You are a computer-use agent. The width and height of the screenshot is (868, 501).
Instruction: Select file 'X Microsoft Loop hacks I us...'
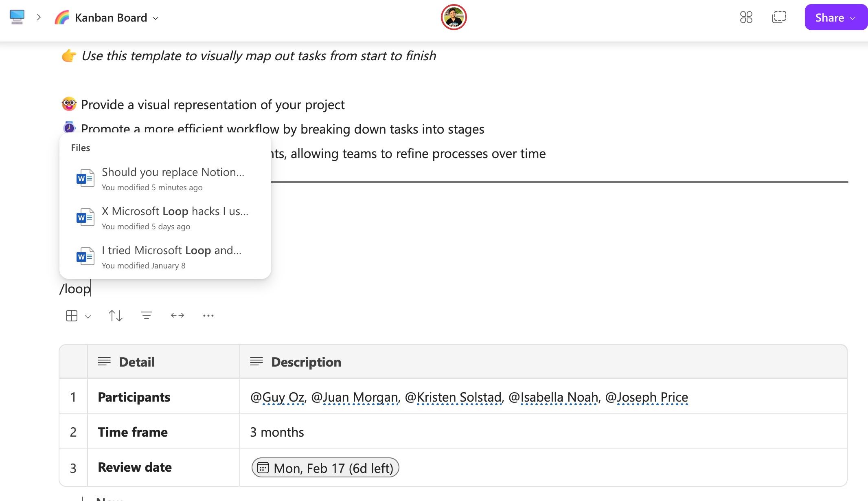click(165, 218)
